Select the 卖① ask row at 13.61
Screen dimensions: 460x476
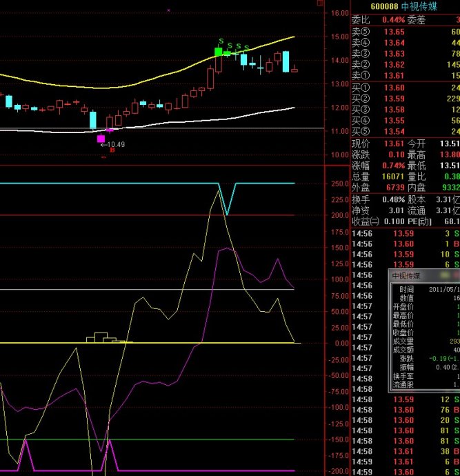pos(406,76)
